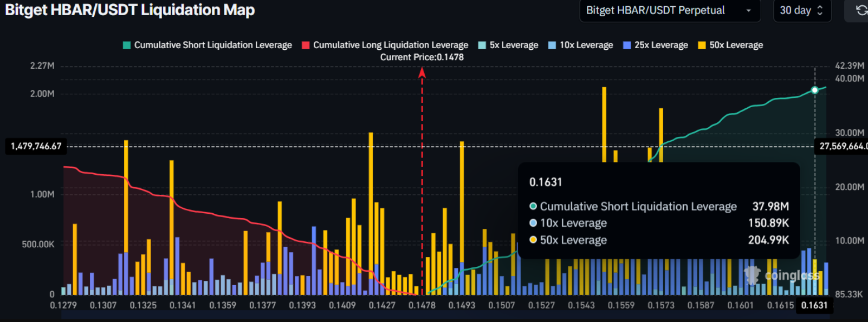This screenshot has width=868, height=322.
Task: Toggle the 50x Leverage legend item
Action: point(730,45)
